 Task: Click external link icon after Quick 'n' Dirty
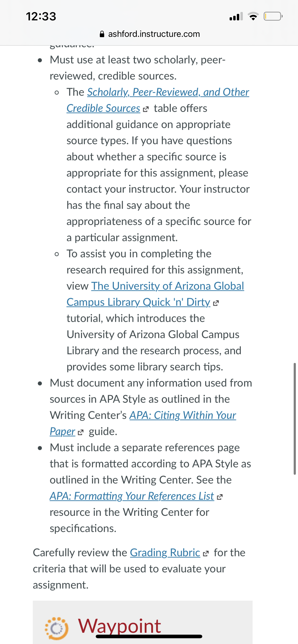point(216,303)
